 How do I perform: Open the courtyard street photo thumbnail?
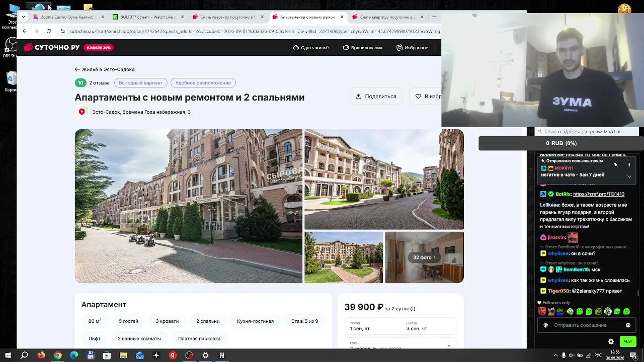tap(384, 179)
